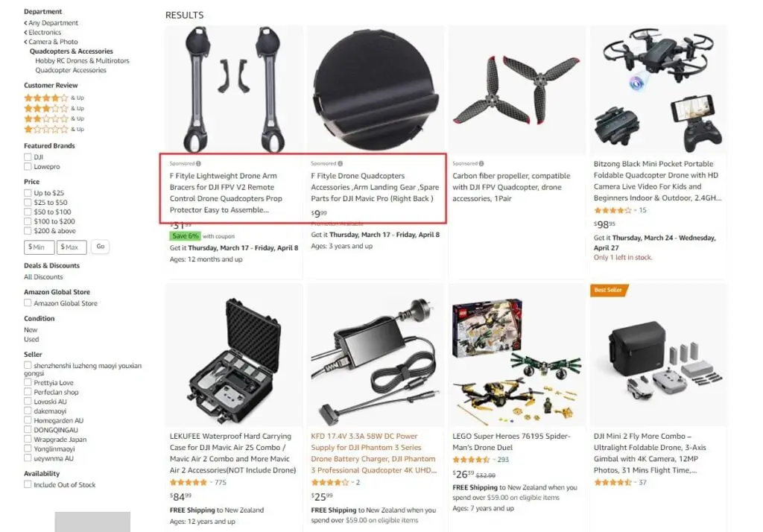Viewport: 763px width, 532px height.
Task: Open star rating of Bitzong Mini Pocket drone
Action: click(x=612, y=210)
